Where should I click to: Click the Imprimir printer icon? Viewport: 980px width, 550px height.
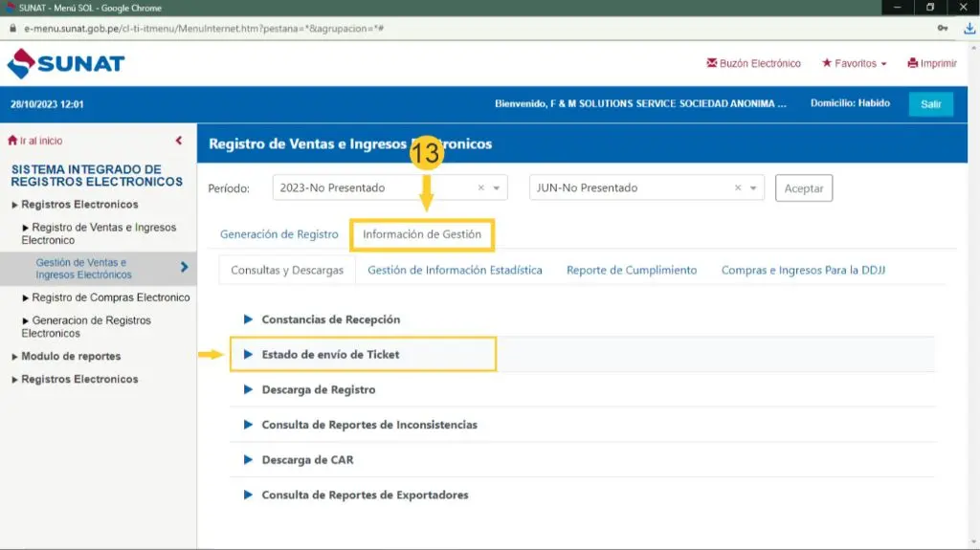tap(913, 64)
